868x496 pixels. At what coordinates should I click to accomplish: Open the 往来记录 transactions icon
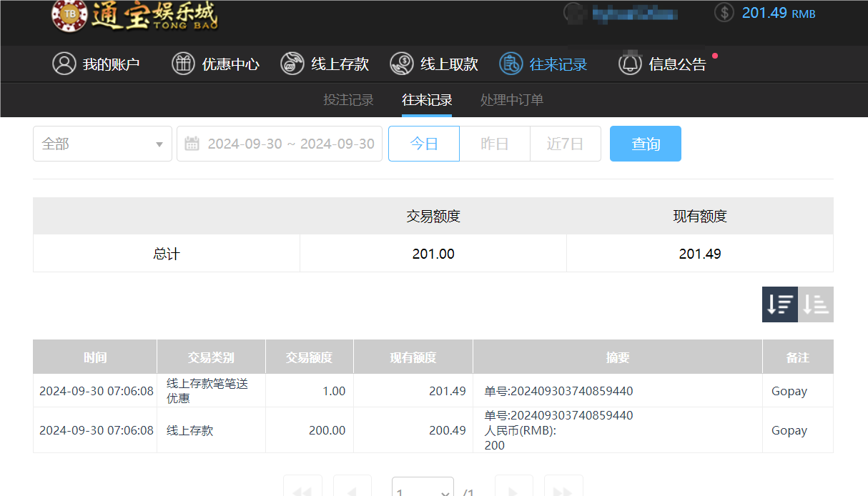pos(511,64)
